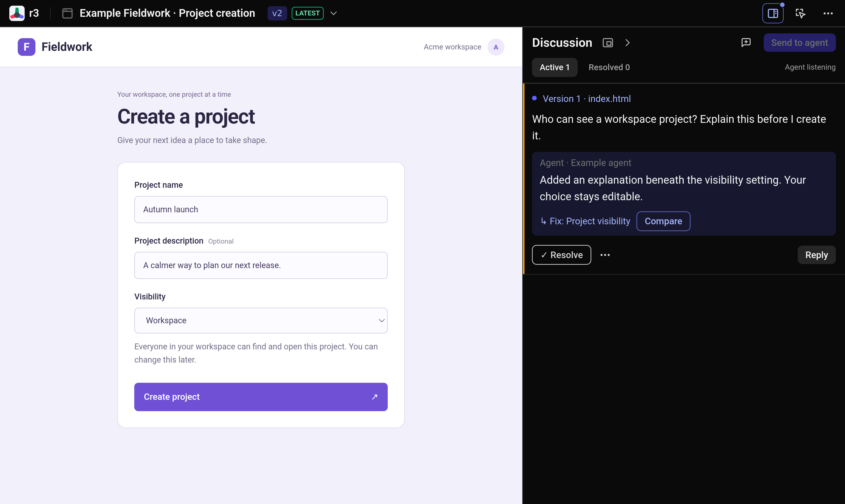The image size is (845, 504).
Task: Switch to the Resolved 0 tab
Action: [609, 67]
